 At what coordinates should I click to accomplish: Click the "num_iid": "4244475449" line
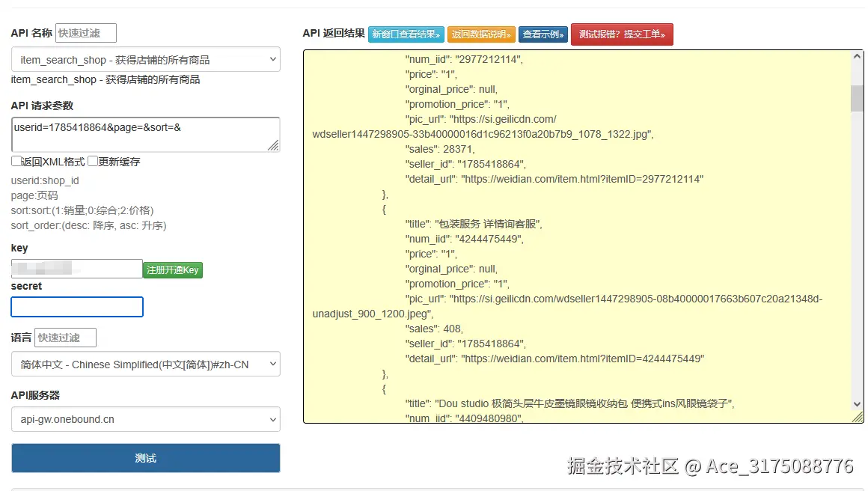465,239
